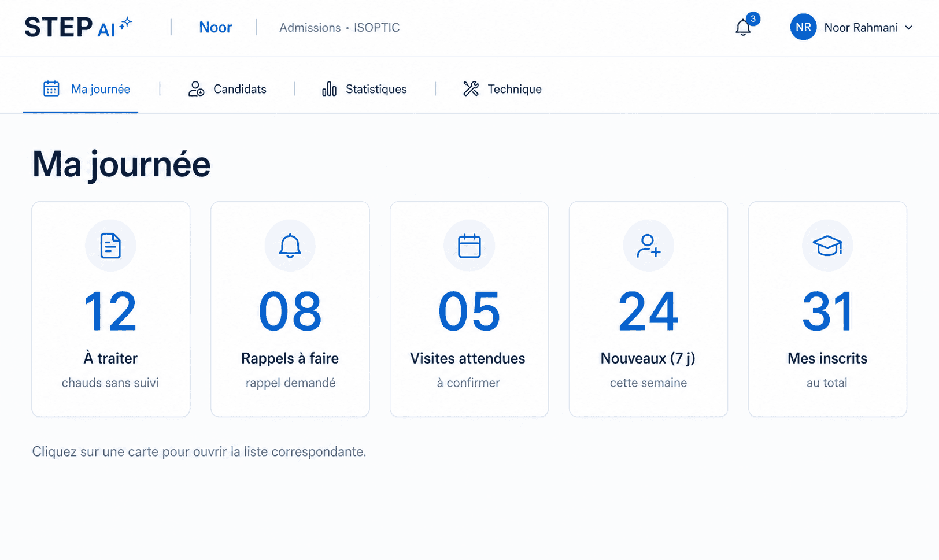Open the Visites attendues count 05

pos(469,311)
